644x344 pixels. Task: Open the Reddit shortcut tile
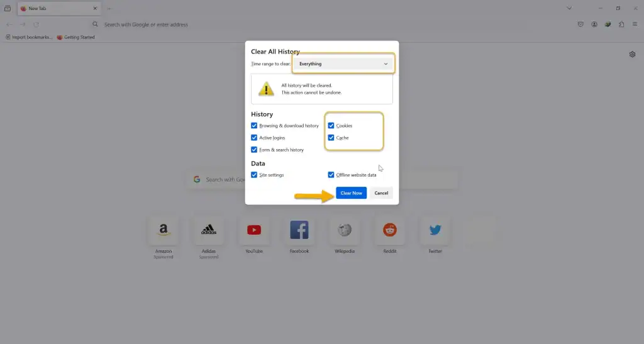pyautogui.click(x=390, y=231)
